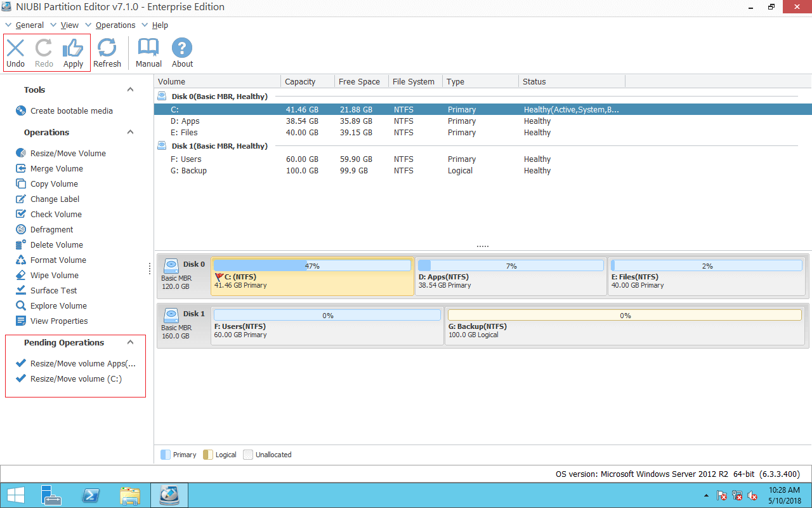
Task: Sort by the Status column header
Action: coord(572,81)
